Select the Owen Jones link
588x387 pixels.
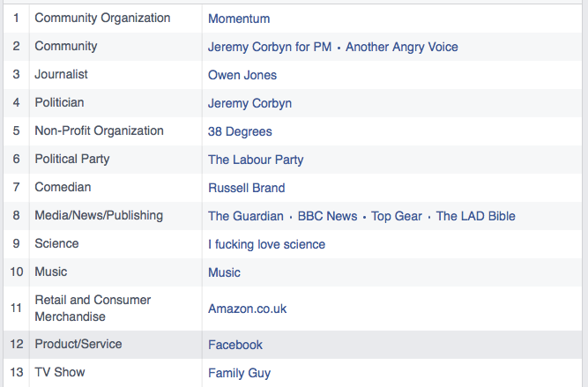(x=242, y=75)
